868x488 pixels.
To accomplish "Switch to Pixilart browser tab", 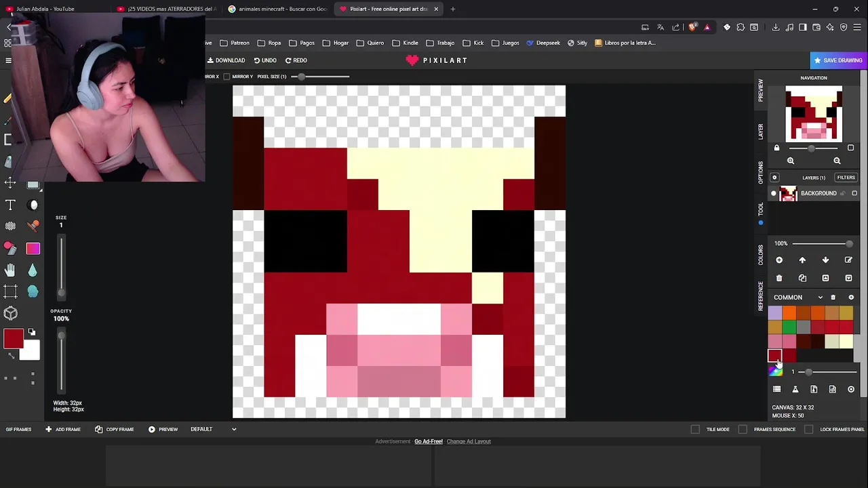I will tap(389, 9).
